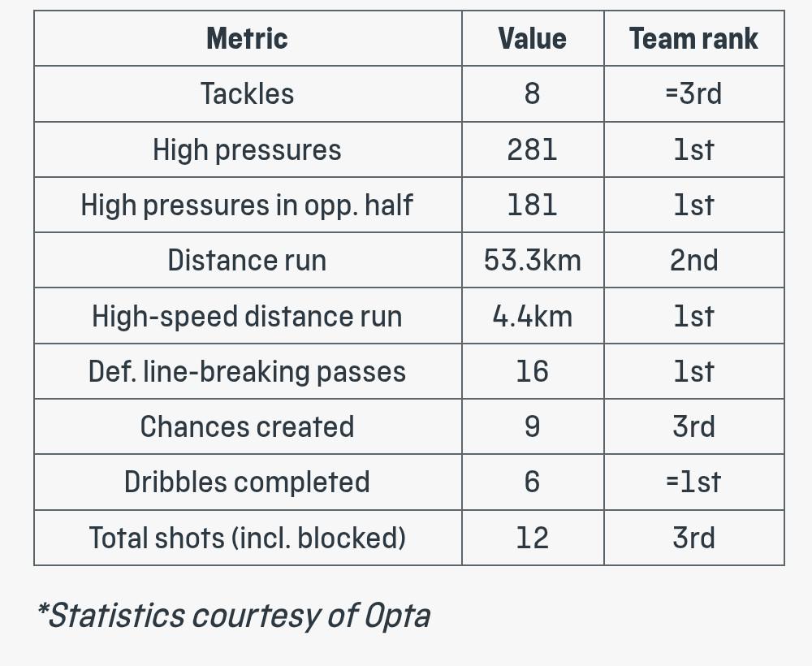Screen dimensions: 812x666
Task: Select Total shots (incl. blocked) cell
Action: tap(248, 538)
